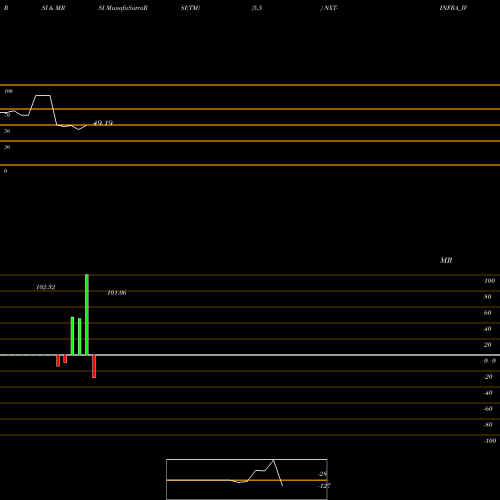
Task: Click the longest red MR bar
Action: 94,366
